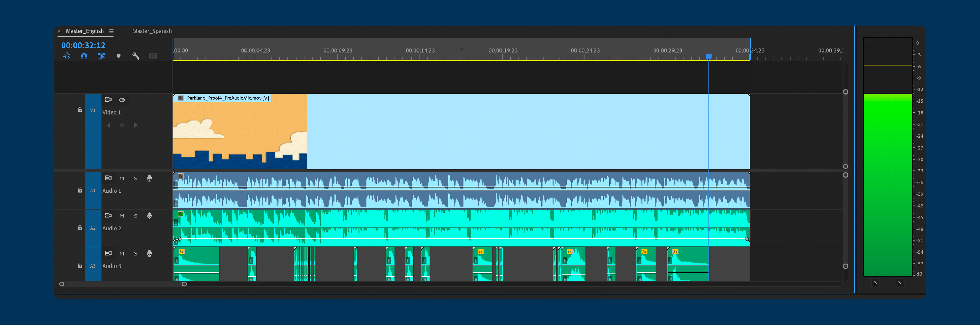Viewport: 980px width, 325px height.
Task: Toggle insert sequences as nests icon
Action: 67,56
